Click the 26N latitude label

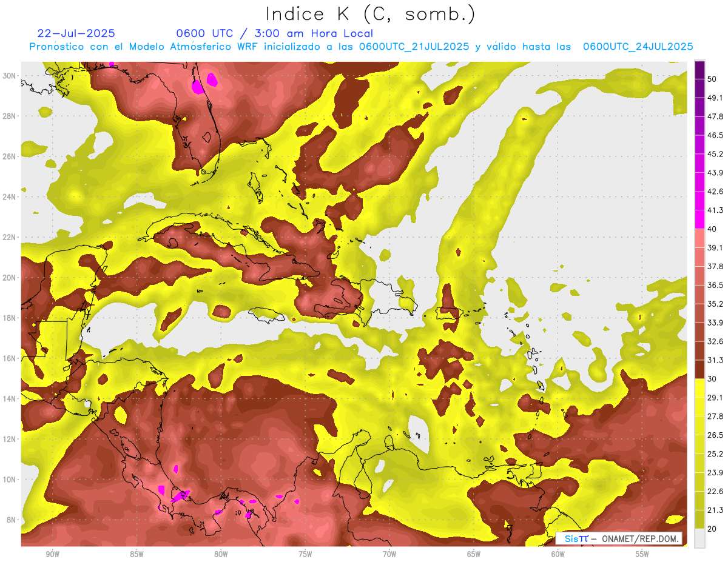[10, 156]
